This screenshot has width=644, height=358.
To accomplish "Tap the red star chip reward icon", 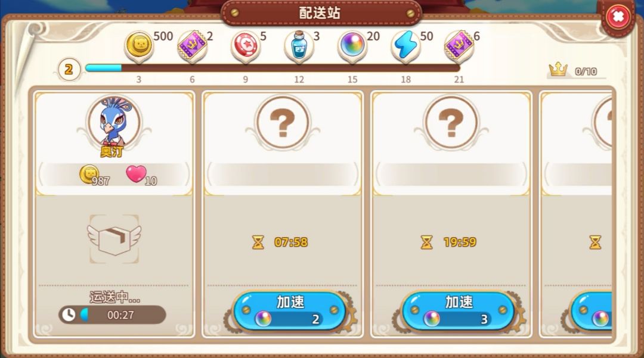I will (x=245, y=45).
